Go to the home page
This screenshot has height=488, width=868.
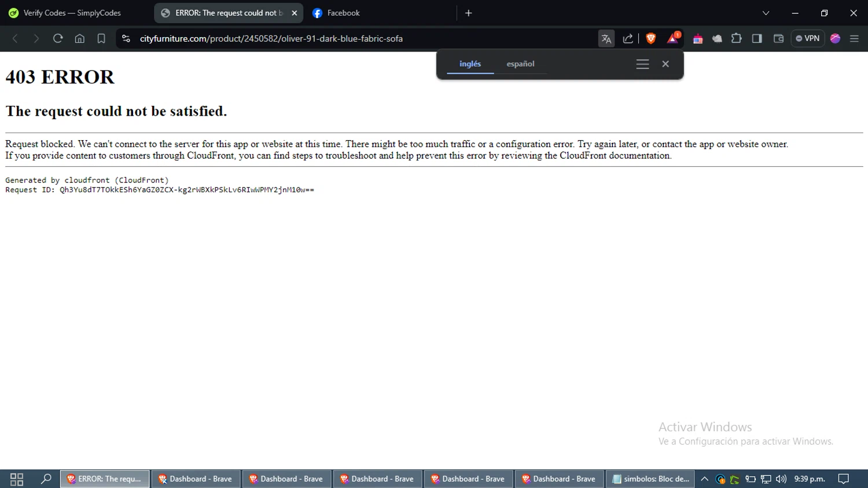(x=80, y=39)
